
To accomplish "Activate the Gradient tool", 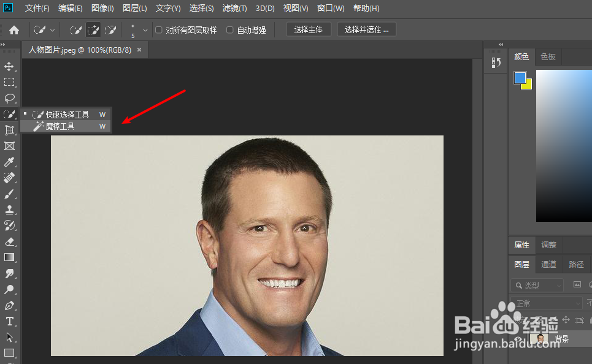I will pos(9,257).
